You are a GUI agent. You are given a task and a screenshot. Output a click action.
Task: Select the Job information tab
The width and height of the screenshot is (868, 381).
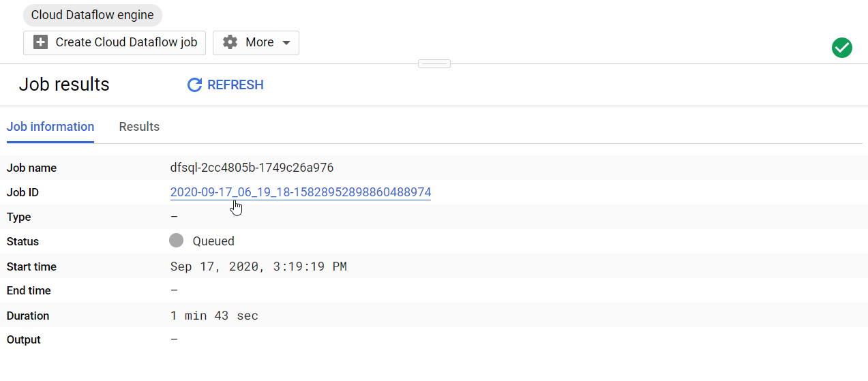[50, 127]
